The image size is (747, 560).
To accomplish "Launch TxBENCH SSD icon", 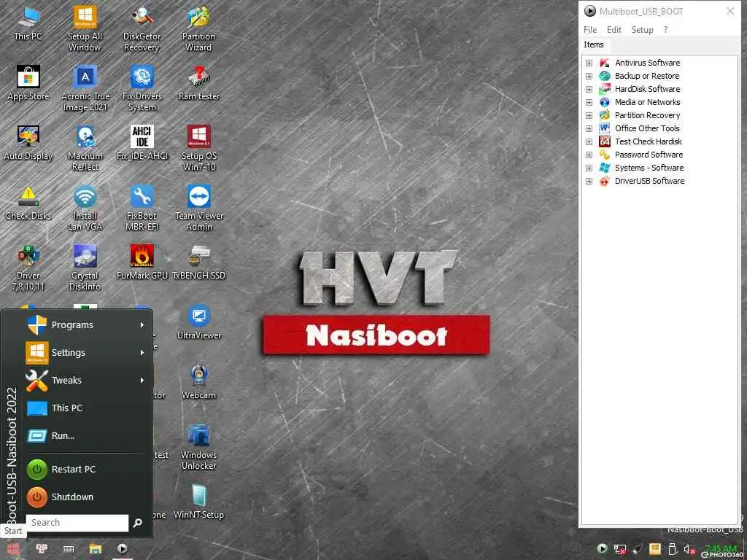I will (198, 262).
